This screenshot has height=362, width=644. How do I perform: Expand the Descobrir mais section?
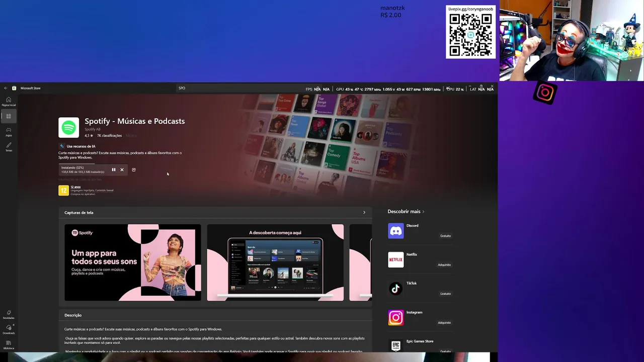pyautogui.click(x=406, y=212)
